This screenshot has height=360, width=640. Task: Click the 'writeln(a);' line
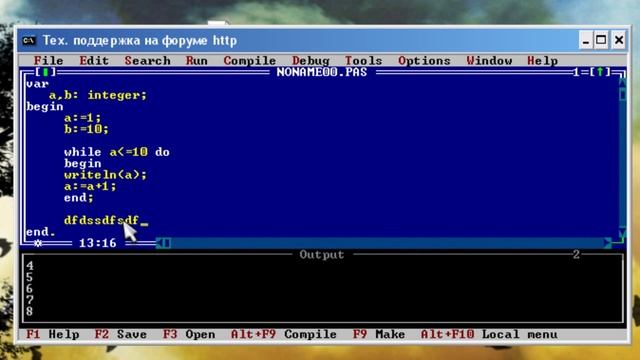point(105,175)
